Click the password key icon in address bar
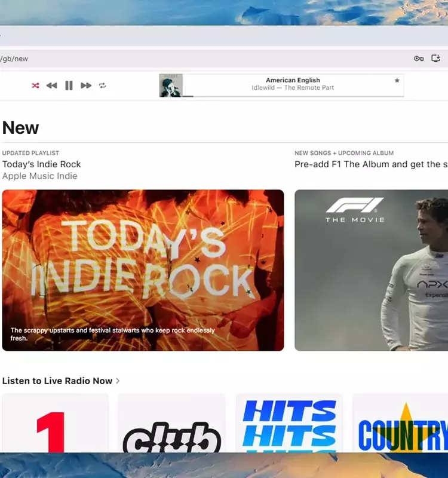The image size is (448, 478). [419, 59]
